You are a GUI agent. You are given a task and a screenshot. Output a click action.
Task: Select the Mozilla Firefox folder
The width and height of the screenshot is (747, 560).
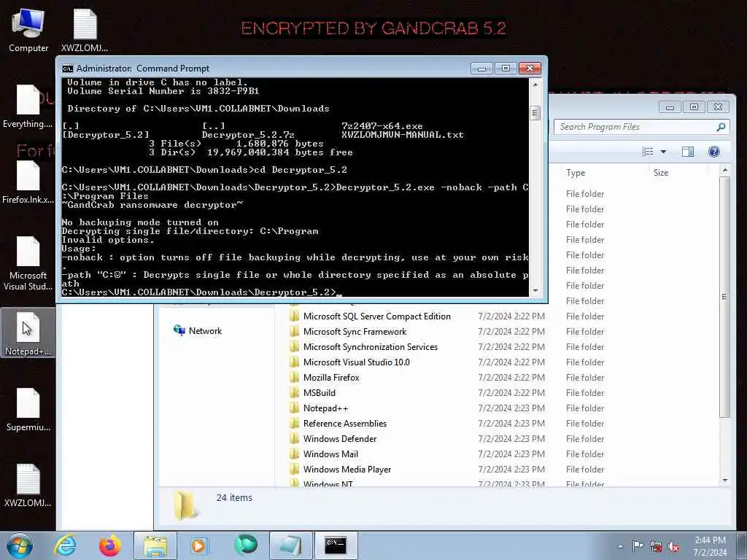331,377
